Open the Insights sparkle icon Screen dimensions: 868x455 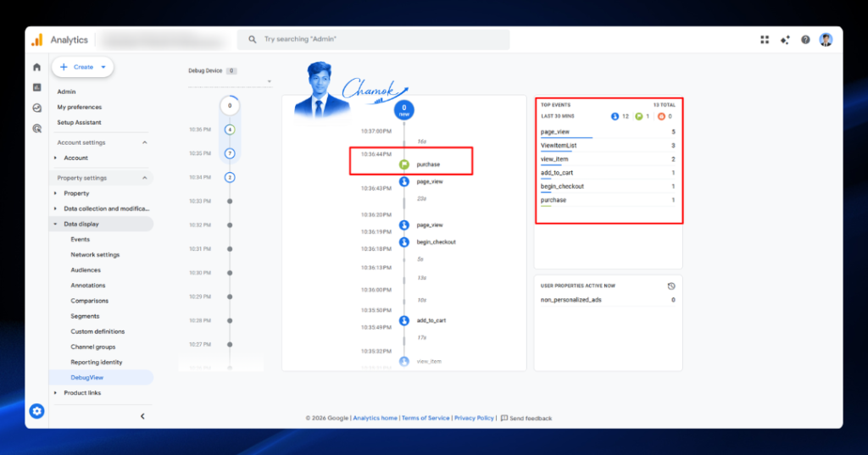coord(785,40)
